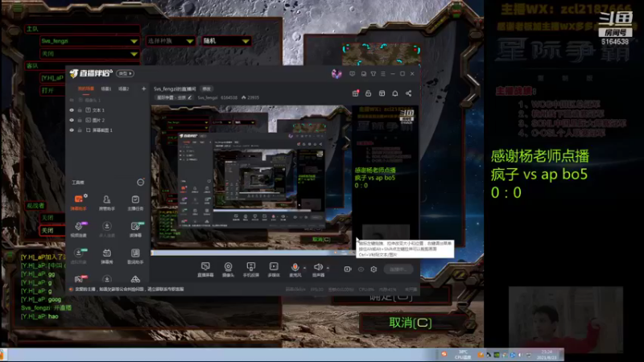This screenshot has width=644, height=362.
Task: Click the lock icon above the preview
Action: coord(369,93)
